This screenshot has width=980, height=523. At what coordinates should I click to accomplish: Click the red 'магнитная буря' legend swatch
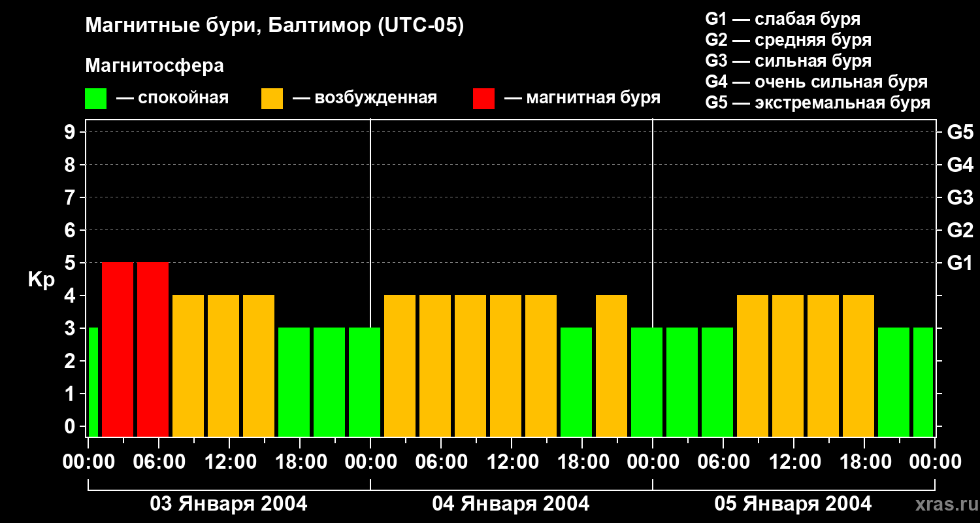pos(483,99)
